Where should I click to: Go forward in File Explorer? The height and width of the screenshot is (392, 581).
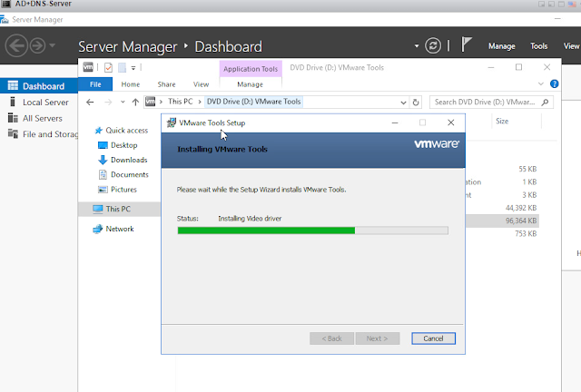(x=108, y=102)
